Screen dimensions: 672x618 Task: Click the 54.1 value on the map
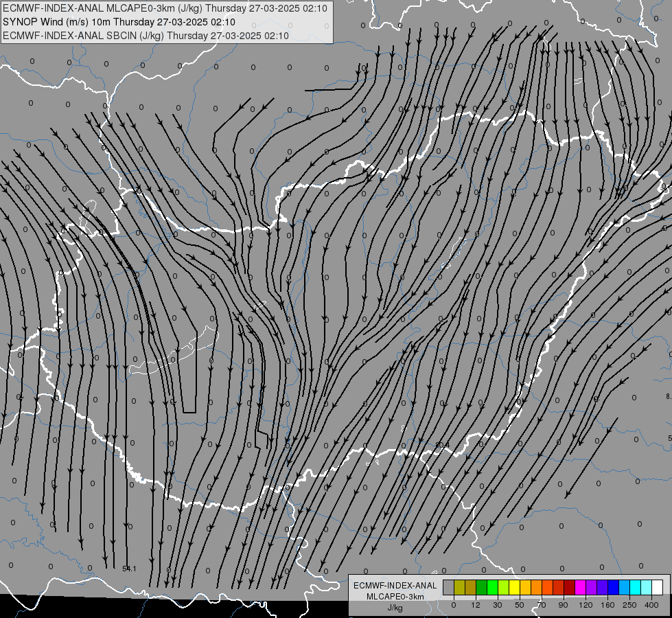click(x=129, y=569)
